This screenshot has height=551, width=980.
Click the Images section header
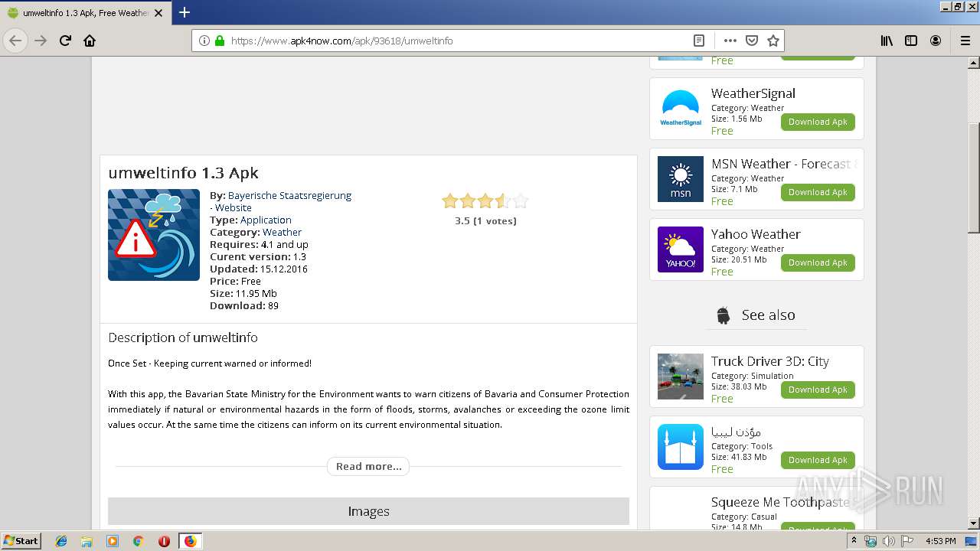(368, 511)
